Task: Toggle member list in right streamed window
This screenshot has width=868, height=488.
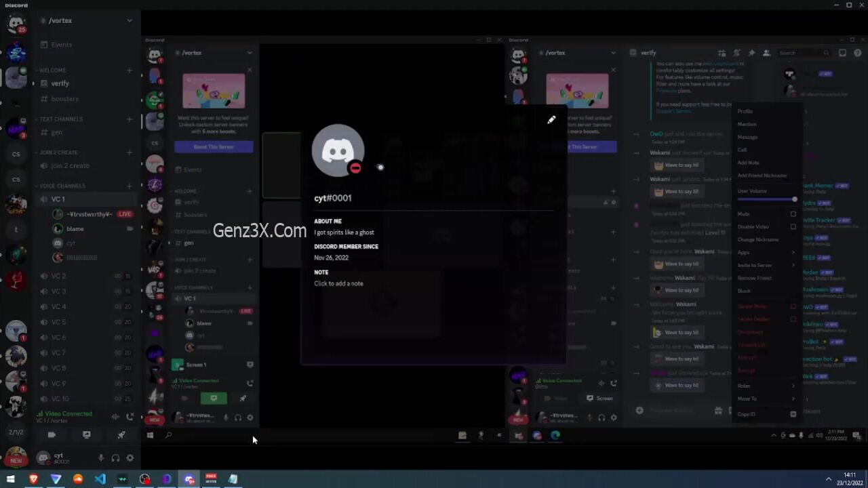Action: (766, 53)
